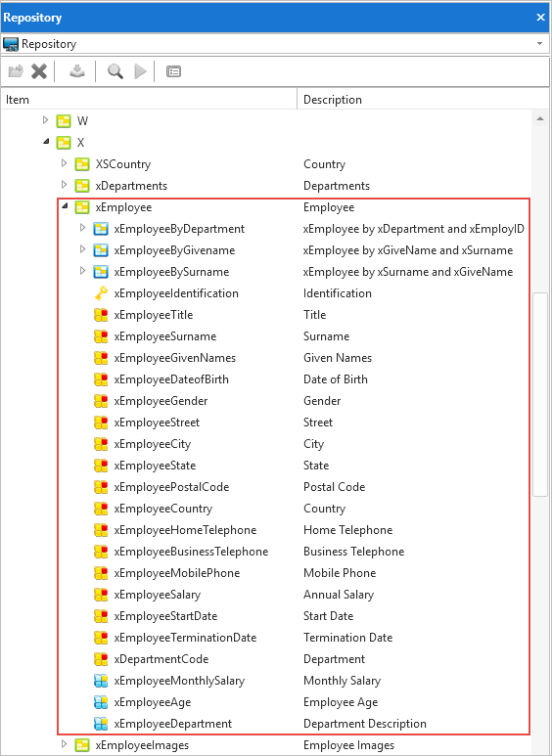Viewport: 552px width, 756px height.
Task: Click the download toolbar icon
Action: tap(77, 71)
